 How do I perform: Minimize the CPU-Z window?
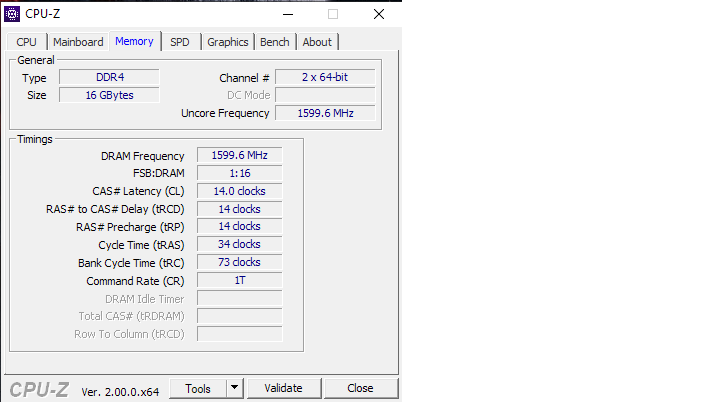coord(288,14)
